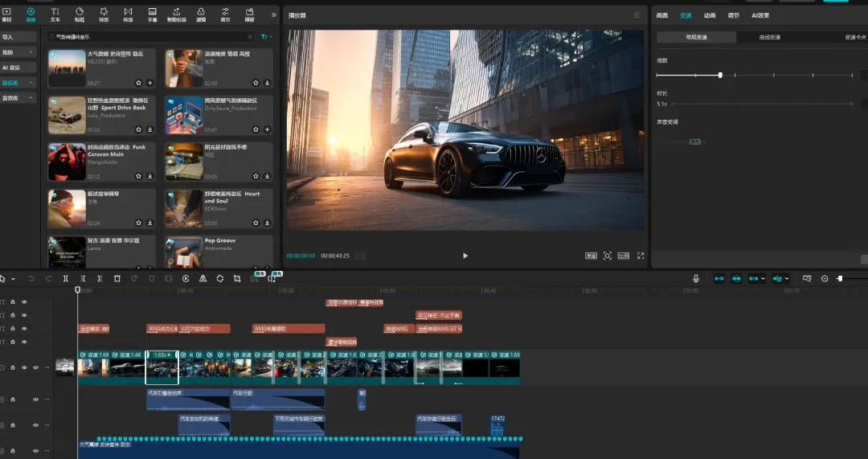Mute the 汽车引擎启动声 audio track
This screenshot has height=459, width=868.
35,400
